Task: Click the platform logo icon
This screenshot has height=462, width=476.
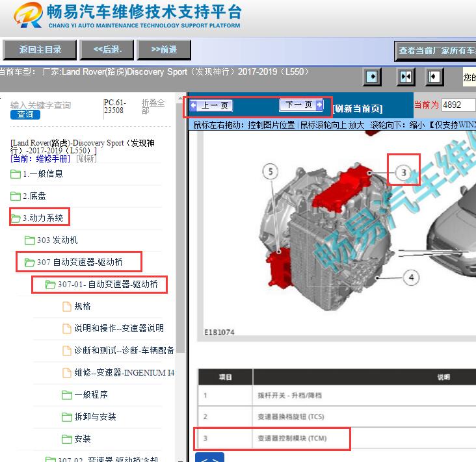Action: coord(29,15)
